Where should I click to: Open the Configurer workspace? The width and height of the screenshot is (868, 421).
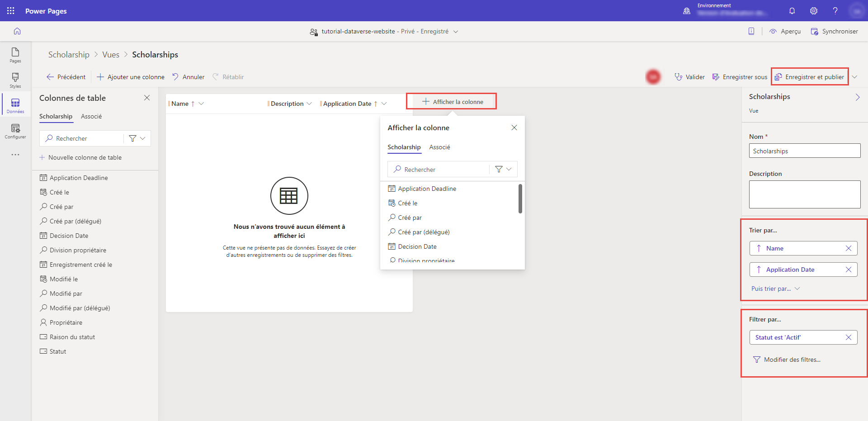(x=15, y=131)
